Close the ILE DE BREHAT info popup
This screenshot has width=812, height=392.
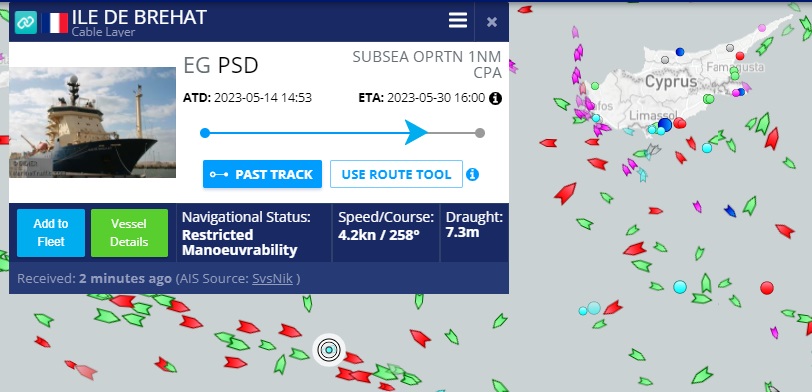click(492, 22)
